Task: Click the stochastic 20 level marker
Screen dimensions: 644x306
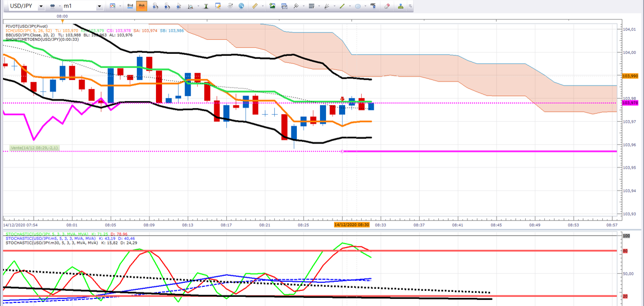Action: click(x=626, y=296)
